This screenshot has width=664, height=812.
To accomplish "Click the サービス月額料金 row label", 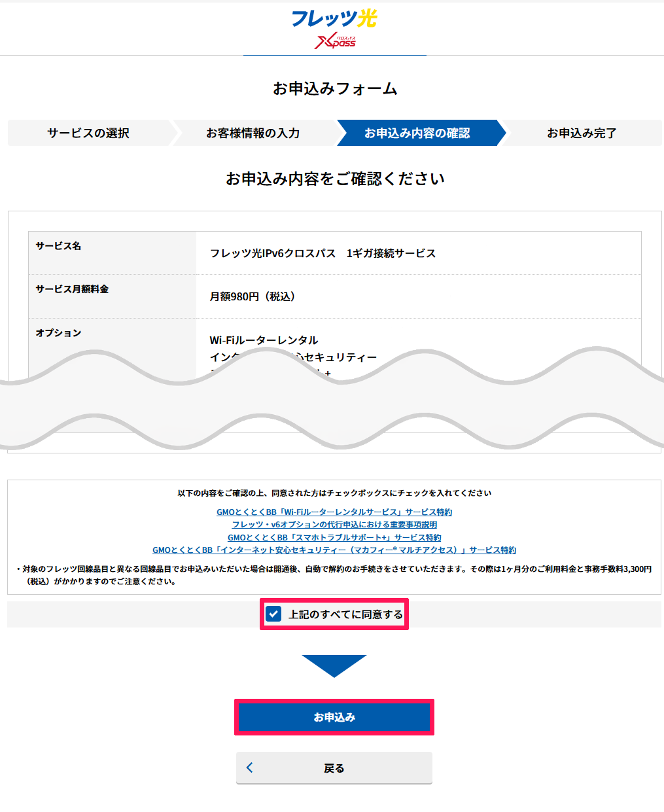I will 72,289.
